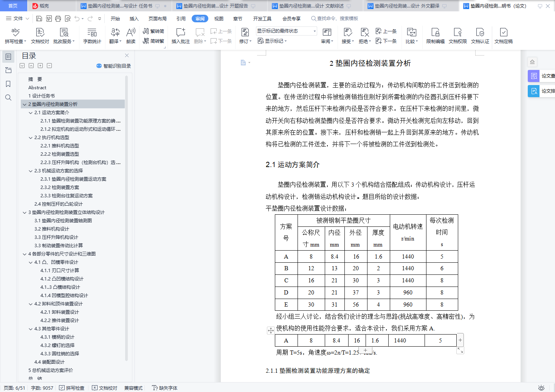Open 限制编辑 restrict editing
Viewport: 555px width, 392px height.
point(436,36)
